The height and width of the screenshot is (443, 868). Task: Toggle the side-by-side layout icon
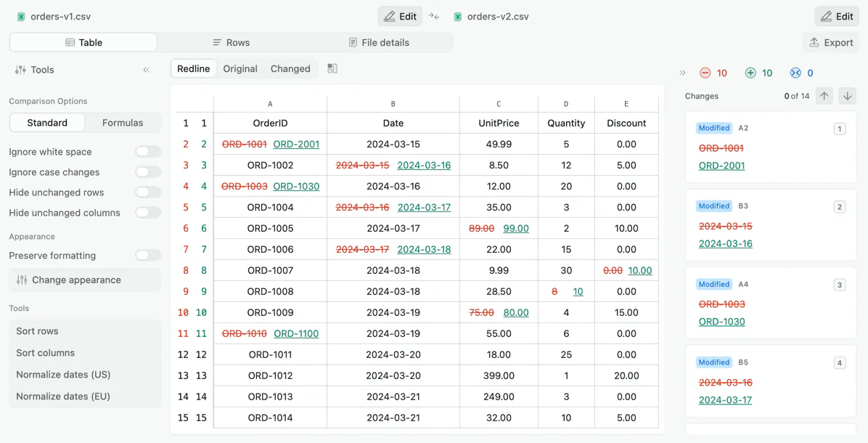point(332,68)
